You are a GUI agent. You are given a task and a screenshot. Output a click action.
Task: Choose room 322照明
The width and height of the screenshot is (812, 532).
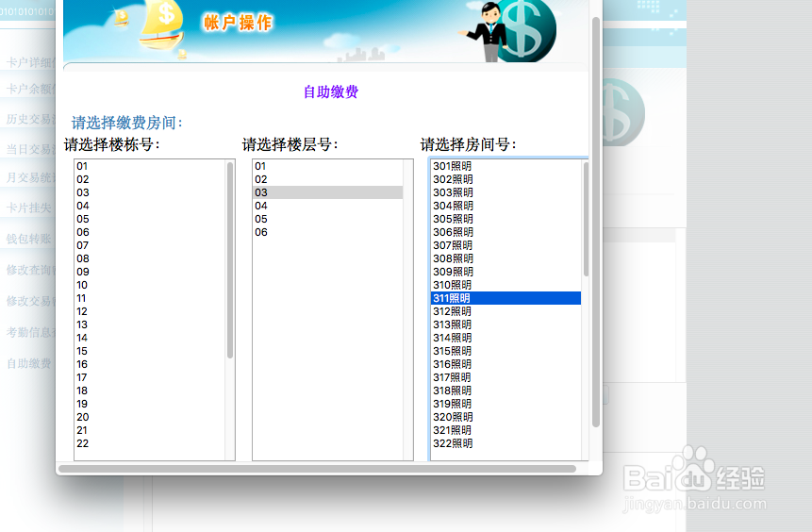coord(505,443)
